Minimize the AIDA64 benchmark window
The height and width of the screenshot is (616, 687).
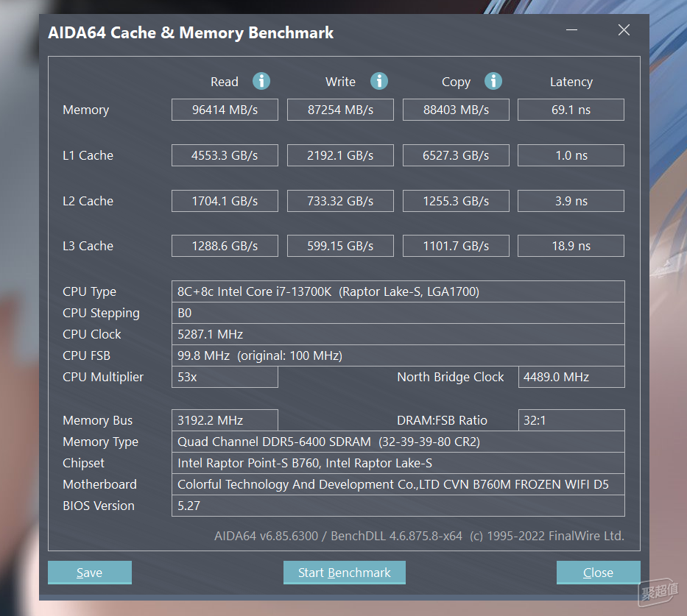[571, 29]
